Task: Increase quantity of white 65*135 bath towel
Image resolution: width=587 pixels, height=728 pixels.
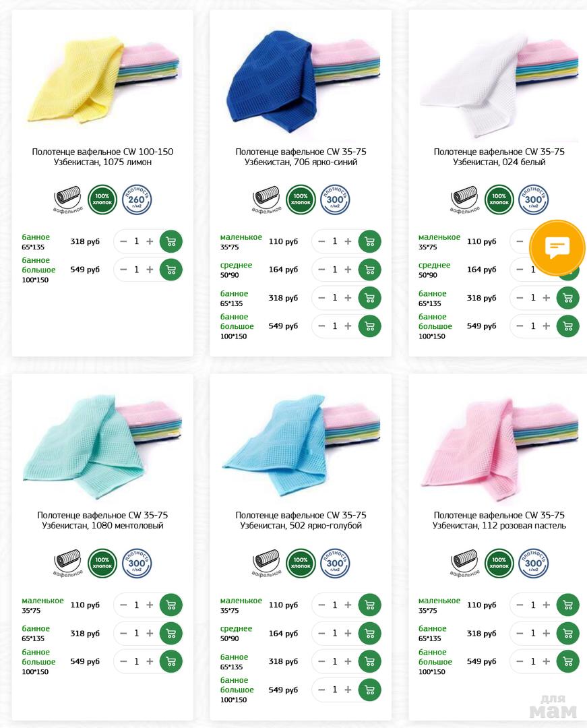Action: 546,298
